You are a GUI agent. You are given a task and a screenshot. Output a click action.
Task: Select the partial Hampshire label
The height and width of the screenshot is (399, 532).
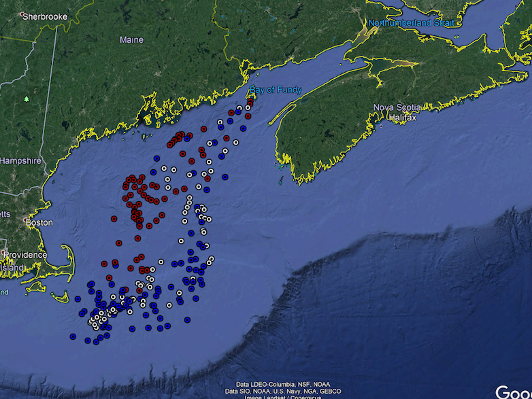(20, 160)
